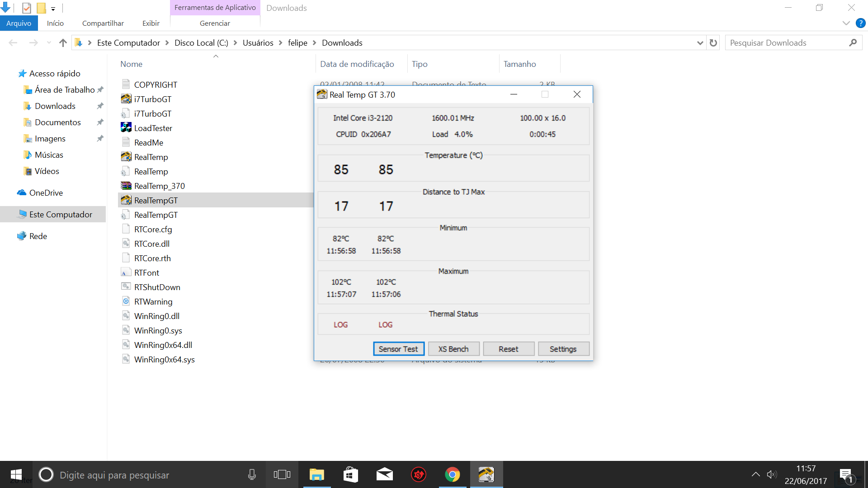Click felipe in the address path
The height and width of the screenshot is (488, 868).
point(297,43)
